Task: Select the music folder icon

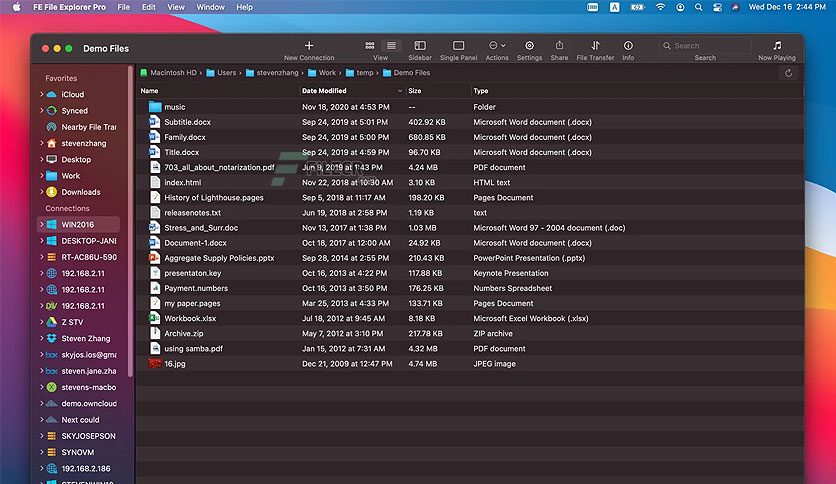Action: pos(155,107)
